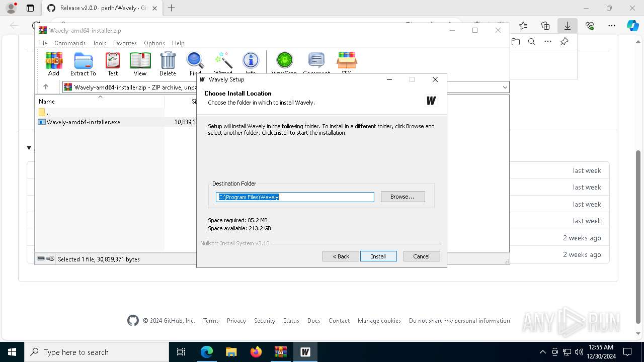Open the Tools menu in WinRAR
This screenshot has width=644, height=362.
click(x=99, y=43)
